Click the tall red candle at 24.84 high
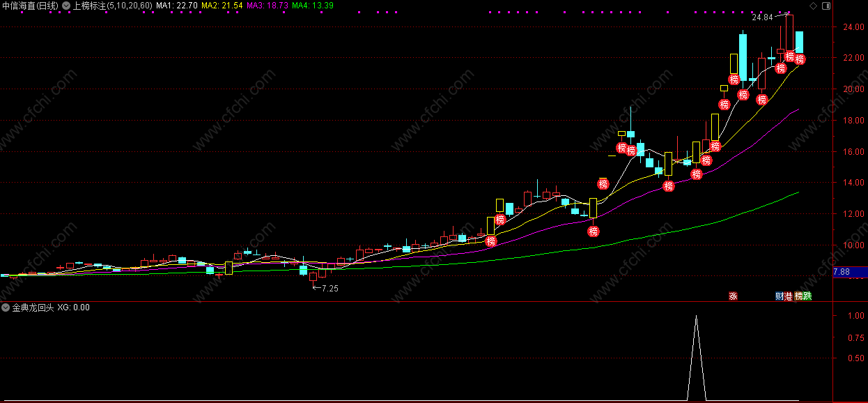Screen dimensions: 868x403 pyautogui.click(x=789, y=32)
